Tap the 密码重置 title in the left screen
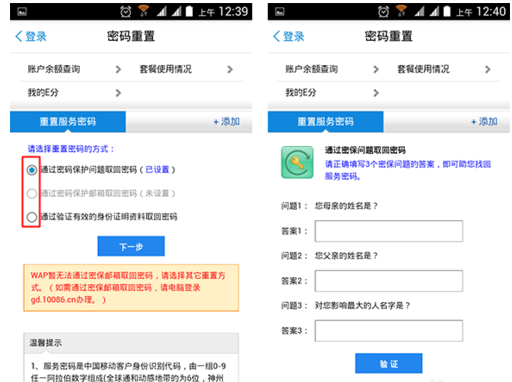The width and height of the screenshot is (512, 382). pos(131,36)
